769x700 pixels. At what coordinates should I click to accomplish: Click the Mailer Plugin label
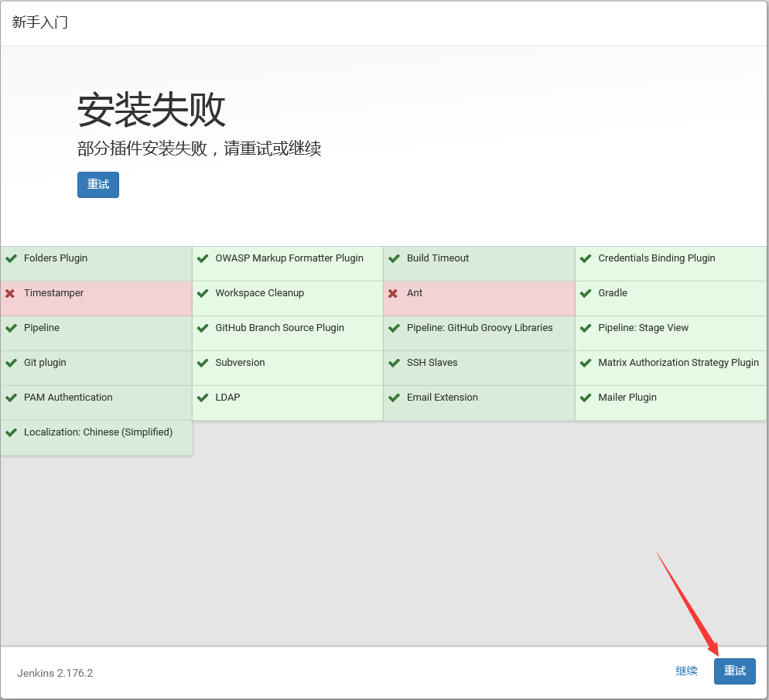coord(627,398)
